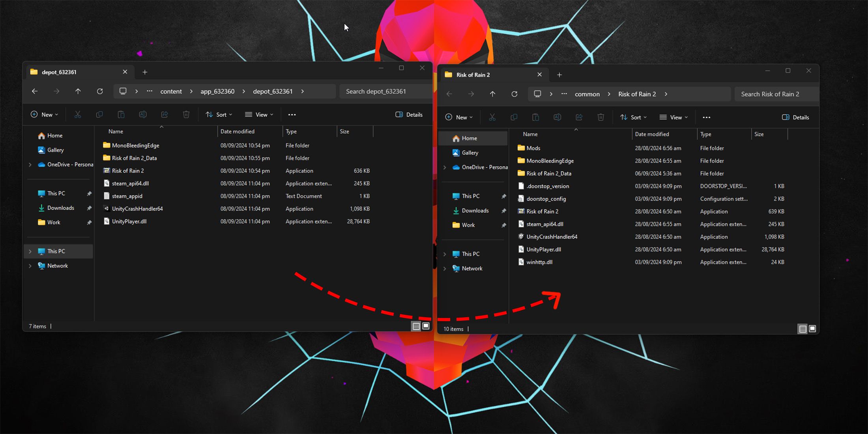Click the back navigation arrow in depot window
868x434 pixels.
pyautogui.click(x=35, y=91)
